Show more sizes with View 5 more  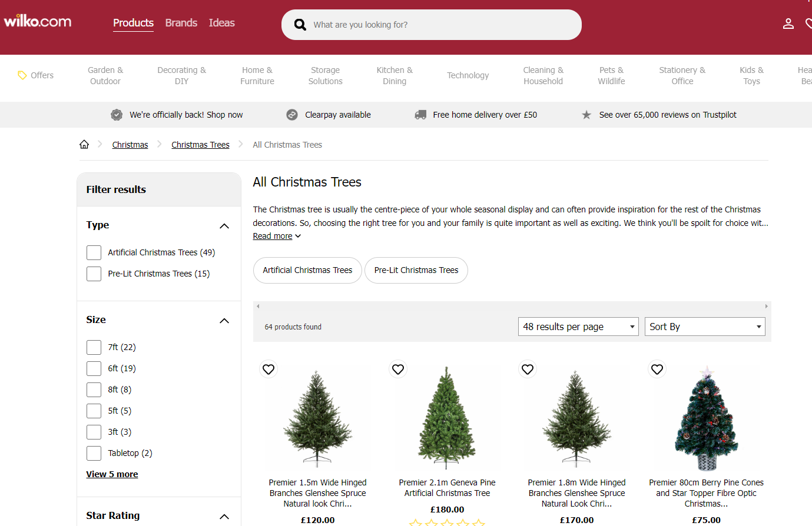click(x=112, y=474)
